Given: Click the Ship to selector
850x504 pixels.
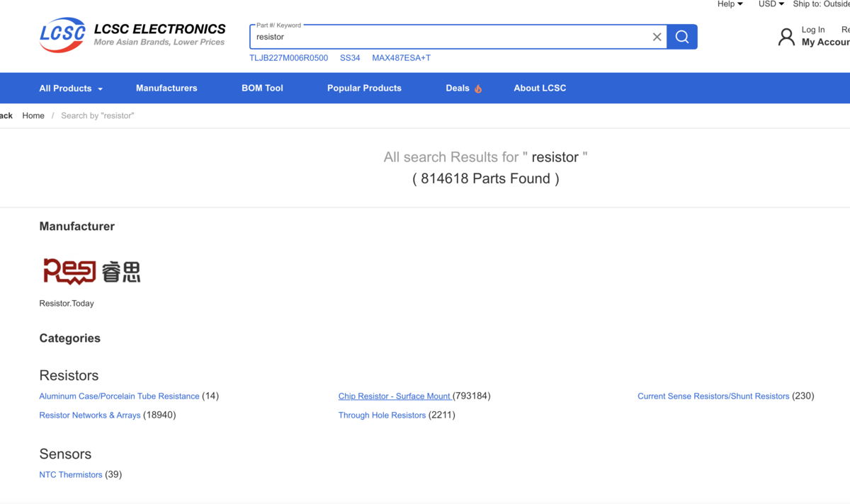Looking at the screenshot, I should point(821,4).
